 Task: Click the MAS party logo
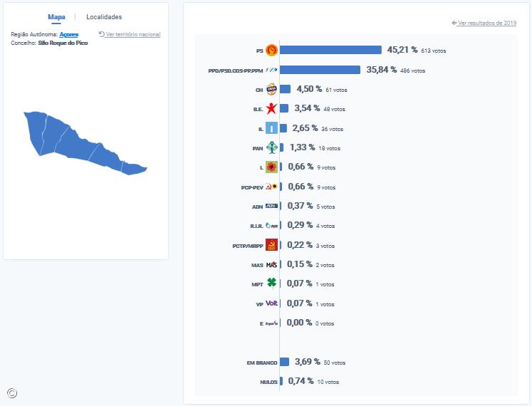pyautogui.click(x=271, y=265)
